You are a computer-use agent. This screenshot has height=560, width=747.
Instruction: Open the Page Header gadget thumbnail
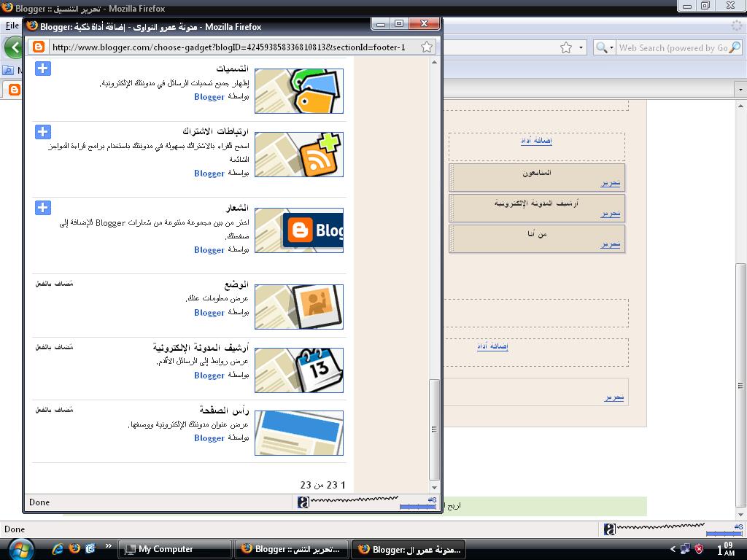[298, 433]
